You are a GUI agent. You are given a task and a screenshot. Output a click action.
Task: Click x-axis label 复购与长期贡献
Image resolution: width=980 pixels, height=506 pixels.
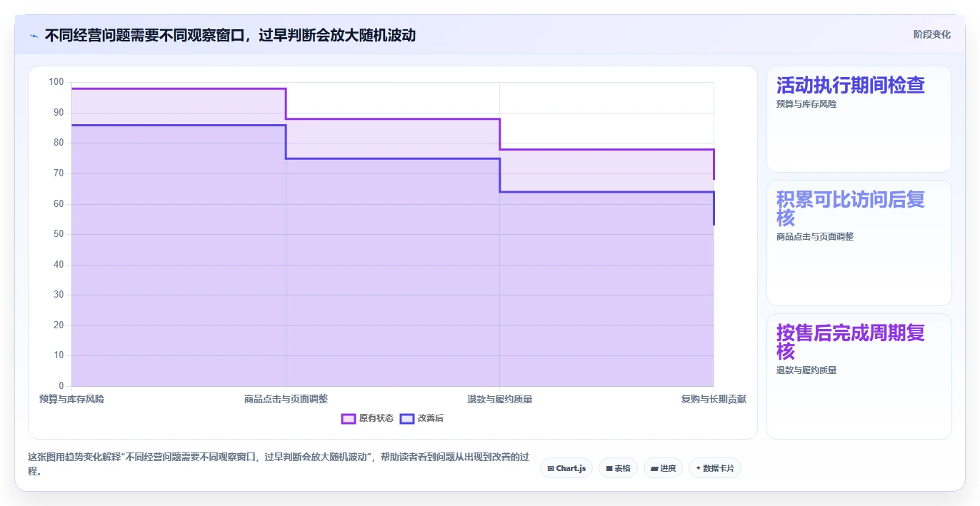(714, 399)
